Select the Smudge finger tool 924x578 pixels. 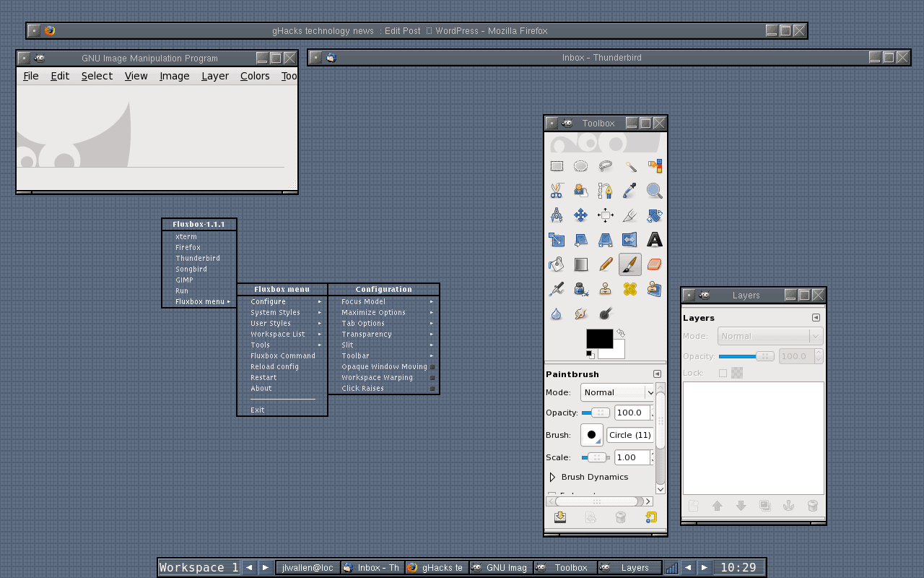(x=580, y=314)
